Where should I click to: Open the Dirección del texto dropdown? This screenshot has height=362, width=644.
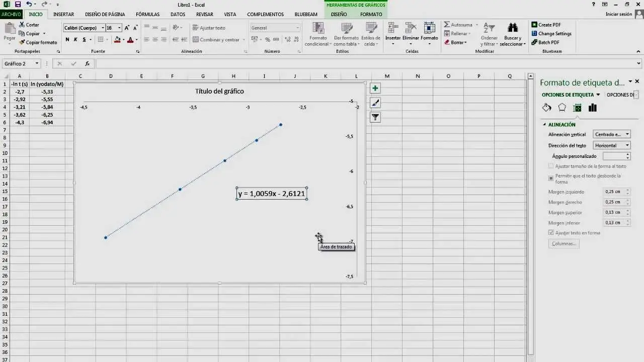(x=627, y=145)
